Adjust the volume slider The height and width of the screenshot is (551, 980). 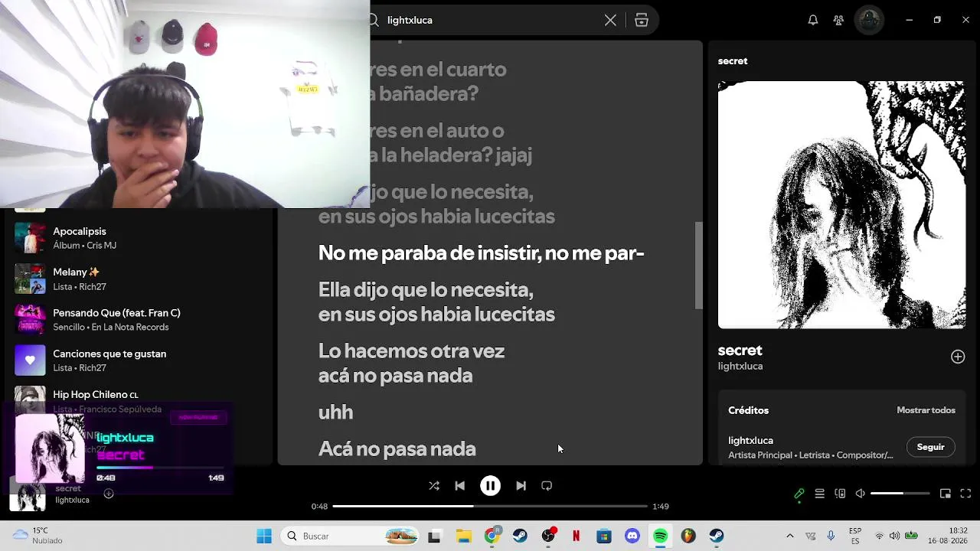(x=900, y=494)
